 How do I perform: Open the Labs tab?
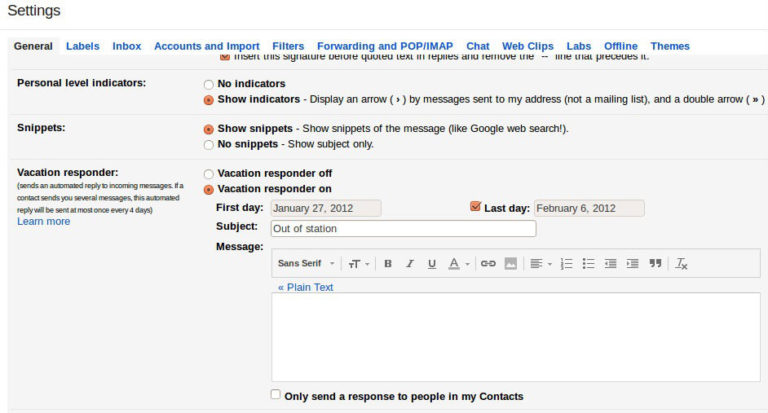578,46
